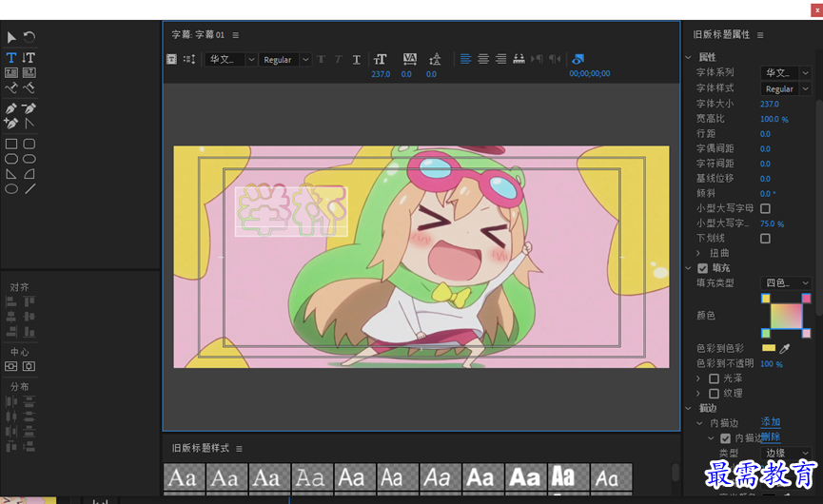
Task: Select the Path Type tool
Action: [11, 87]
